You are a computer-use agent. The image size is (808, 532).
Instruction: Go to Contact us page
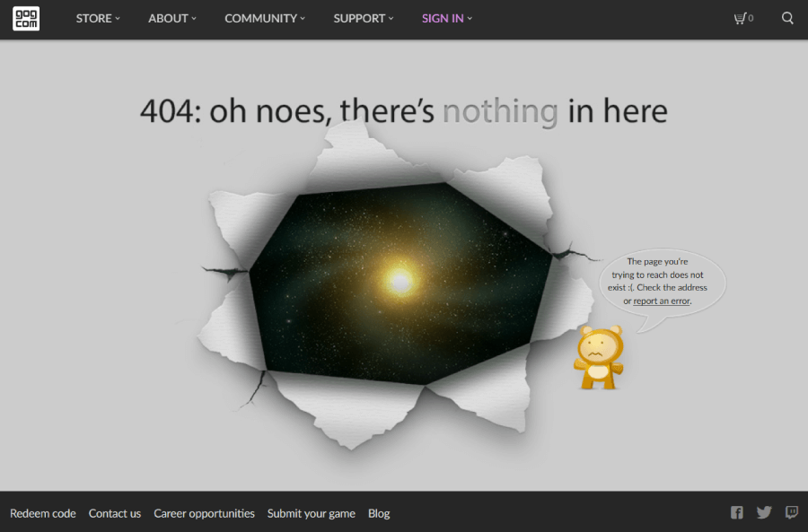click(114, 513)
